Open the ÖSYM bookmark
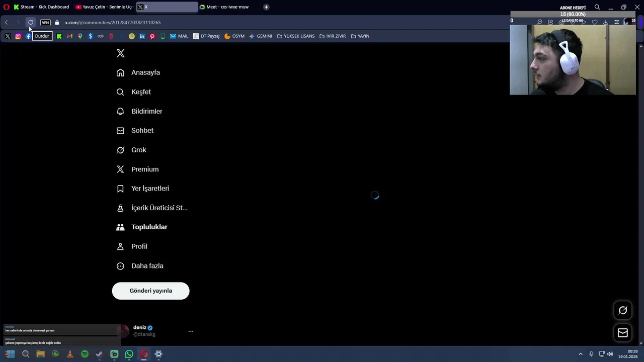The width and height of the screenshot is (644, 362). tap(234, 36)
